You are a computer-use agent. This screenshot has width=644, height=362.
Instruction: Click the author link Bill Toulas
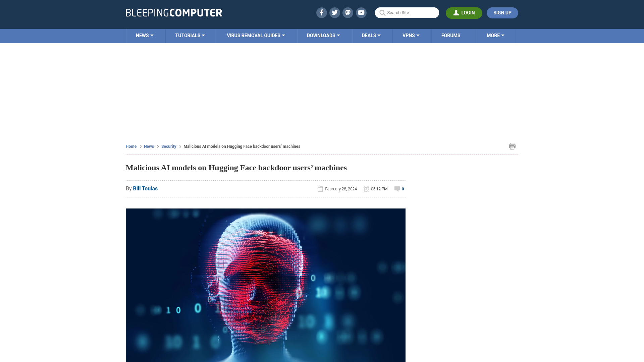(x=145, y=189)
